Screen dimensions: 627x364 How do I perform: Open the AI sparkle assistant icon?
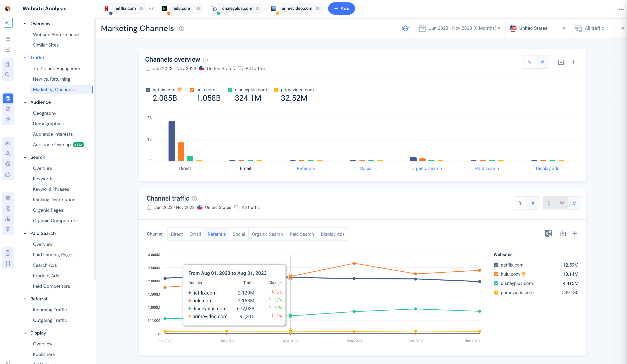[8, 23]
